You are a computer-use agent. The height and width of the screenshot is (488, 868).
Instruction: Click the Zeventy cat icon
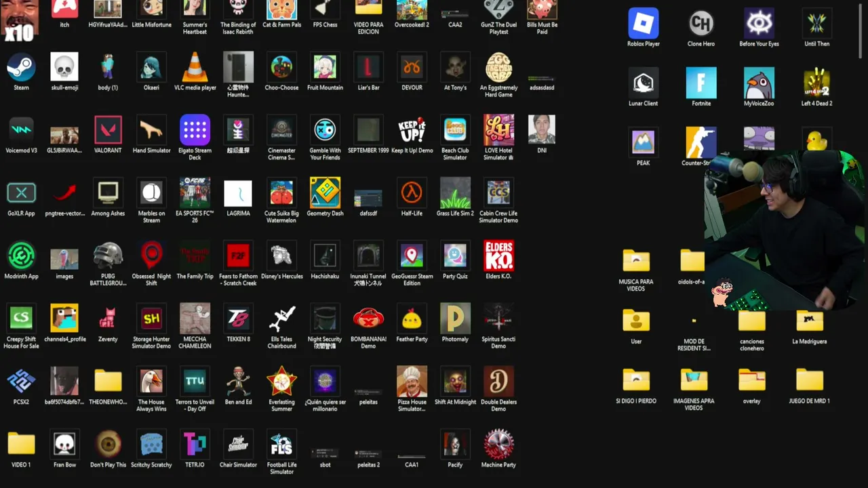[x=108, y=319]
